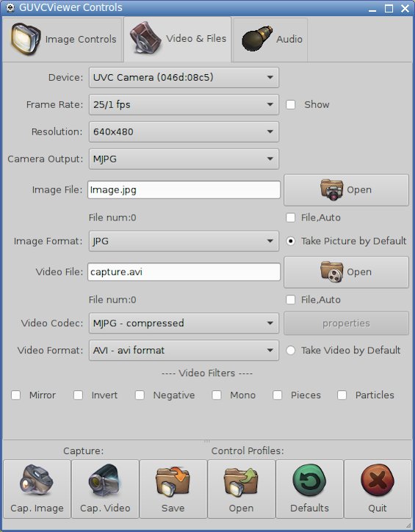Expand the Video Codec MJPG dropdown
Screen dimensions: 415x532
click(184, 323)
